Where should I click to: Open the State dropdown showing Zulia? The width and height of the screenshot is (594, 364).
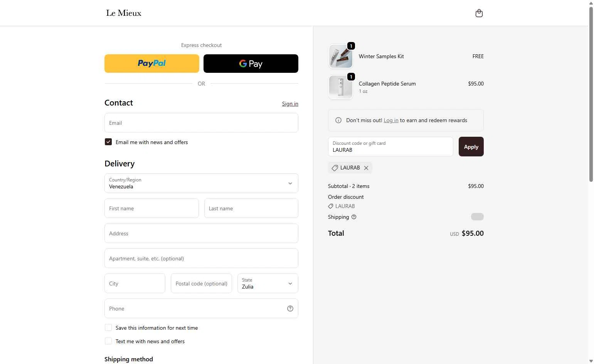(268, 283)
